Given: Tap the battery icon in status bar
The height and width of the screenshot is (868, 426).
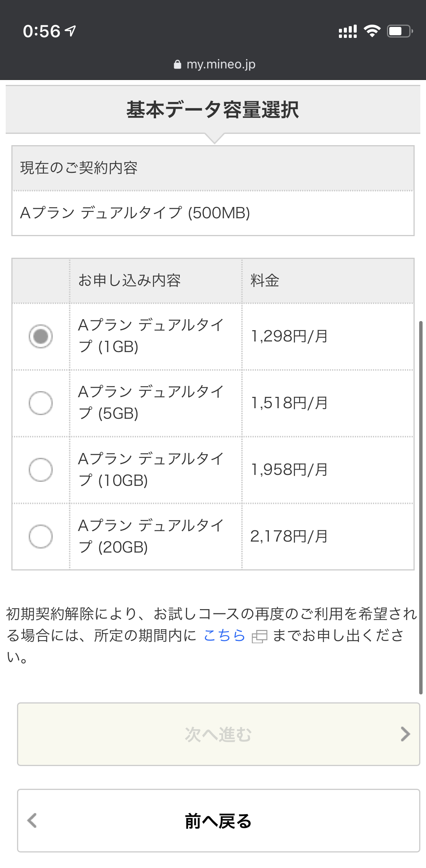Looking at the screenshot, I should 399,31.
